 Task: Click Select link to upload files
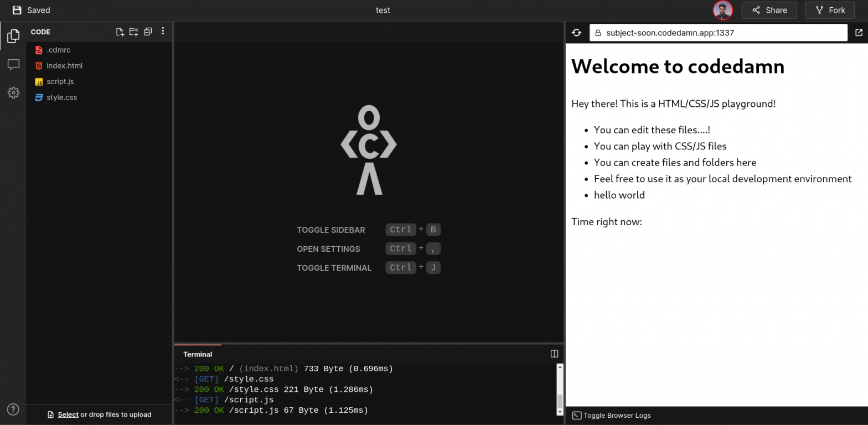(68, 414)
